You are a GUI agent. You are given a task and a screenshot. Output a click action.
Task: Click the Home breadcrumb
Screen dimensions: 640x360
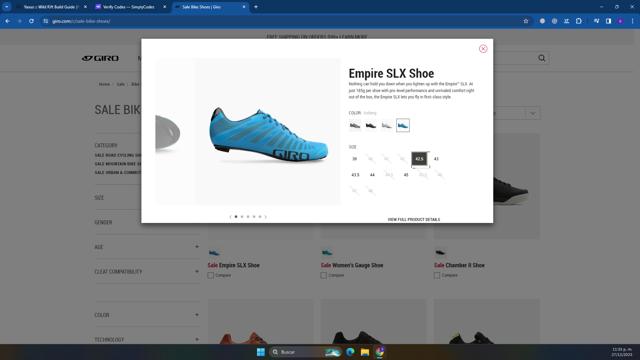tap(104, 84)
